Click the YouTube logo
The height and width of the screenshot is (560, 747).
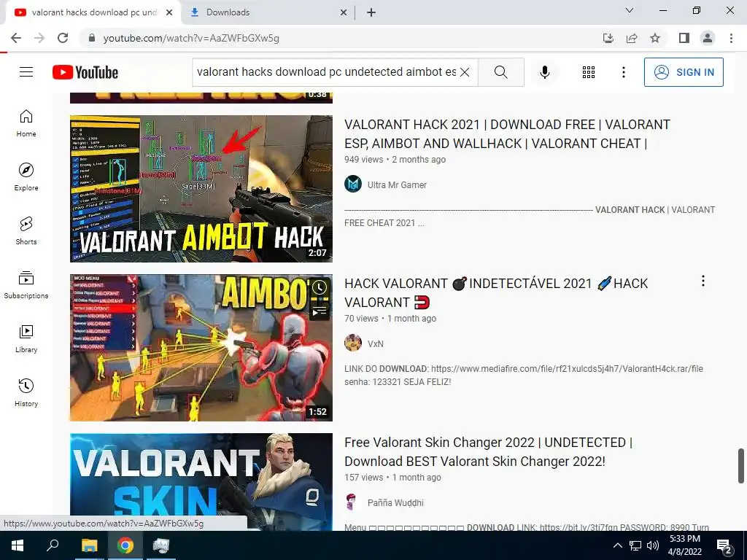coord(85,72)
